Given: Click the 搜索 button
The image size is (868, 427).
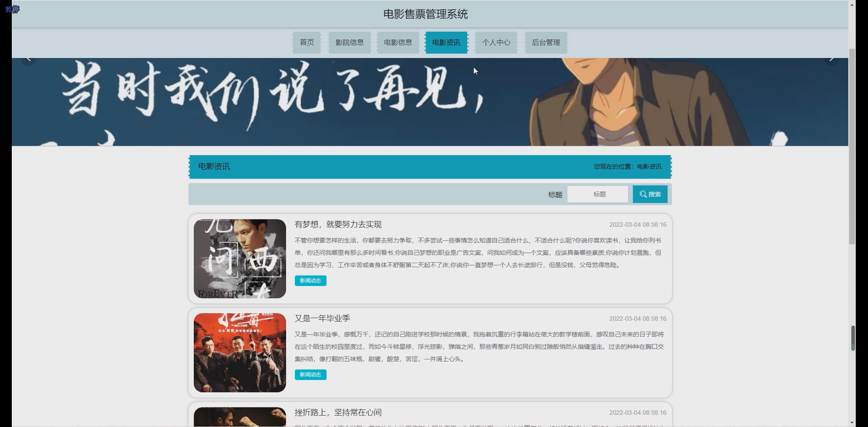Looking at the screenshot, I should pos(650,194).
